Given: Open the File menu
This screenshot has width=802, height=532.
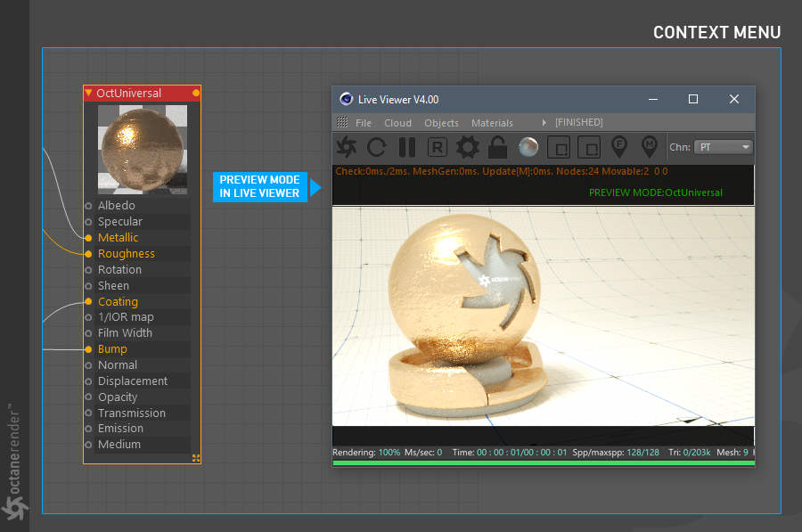Looking at the screenshot, I should [x=364, y=123].
